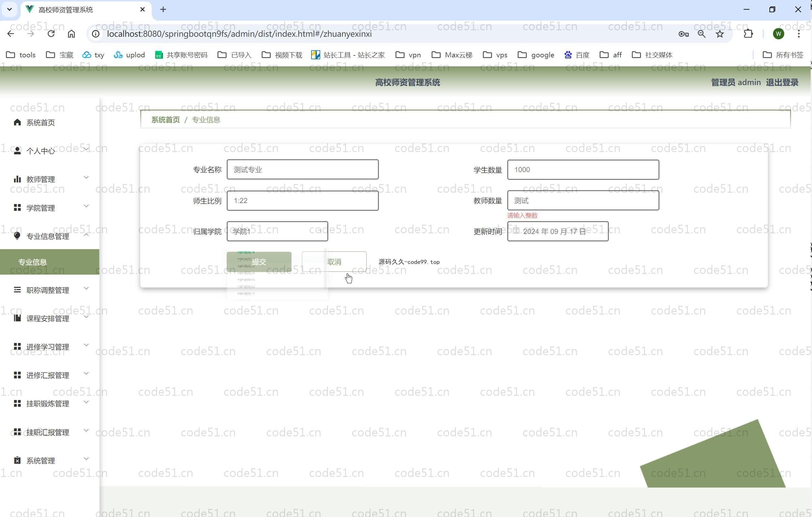Click the browser address bar URL
The height and width of the screenshot is (517, 812).
coord(239,34)
